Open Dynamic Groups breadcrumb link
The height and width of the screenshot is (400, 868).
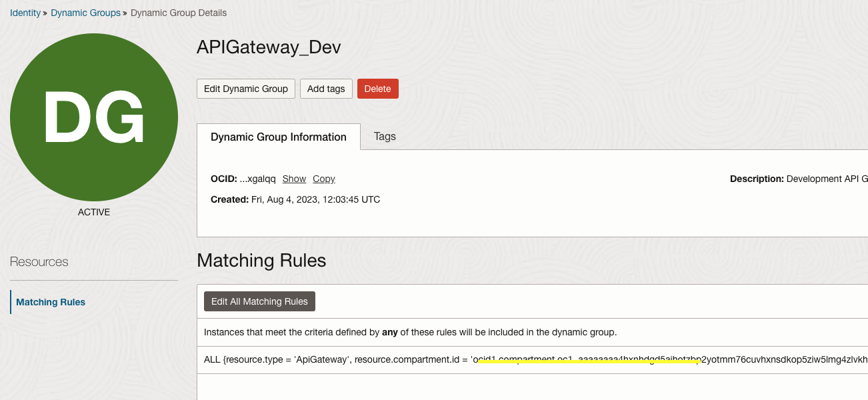coord(85,13)
